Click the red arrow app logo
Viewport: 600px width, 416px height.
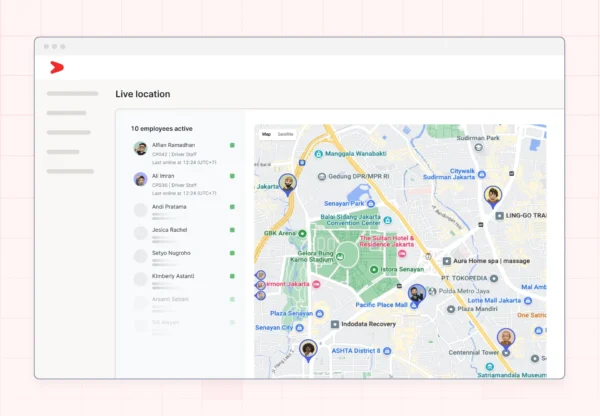57,67
